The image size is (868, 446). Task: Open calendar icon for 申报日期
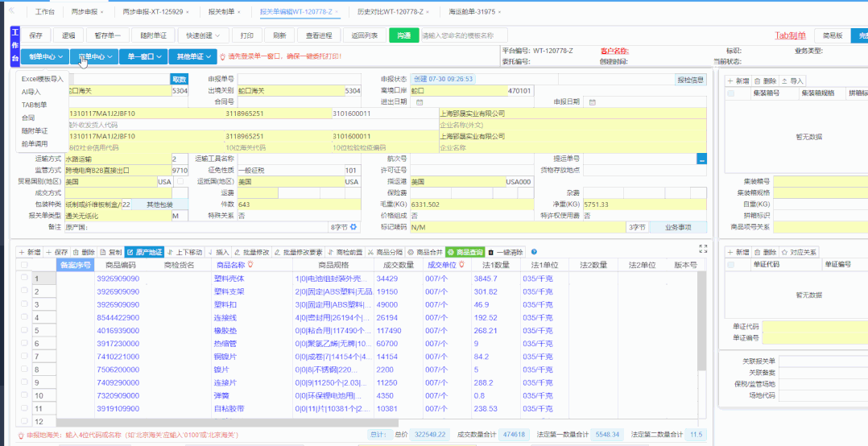point(593,101)
